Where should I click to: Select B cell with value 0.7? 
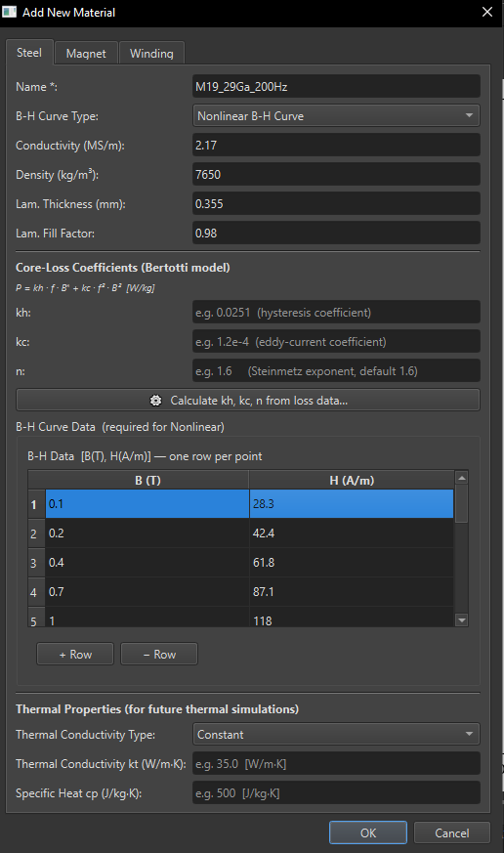[x=147, y=592]
